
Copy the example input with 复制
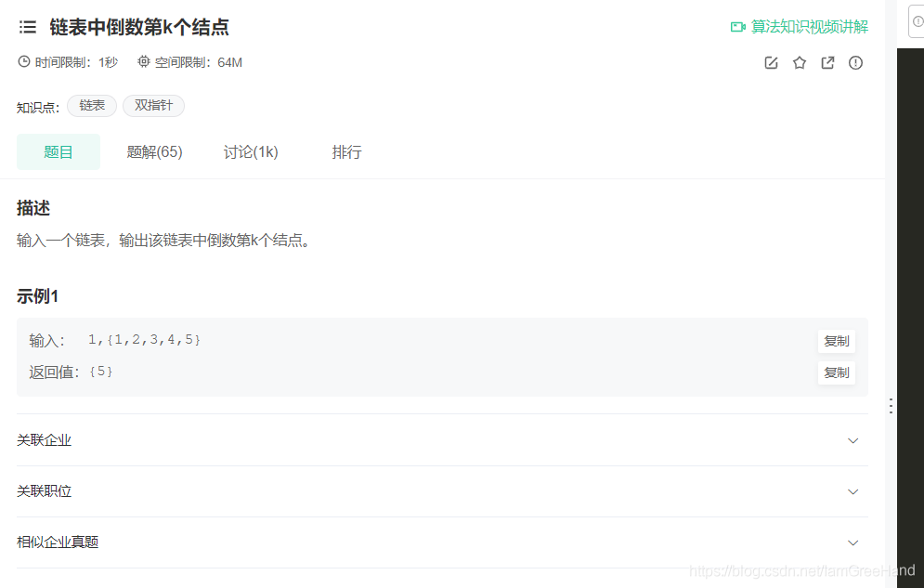tap(836, 341)
